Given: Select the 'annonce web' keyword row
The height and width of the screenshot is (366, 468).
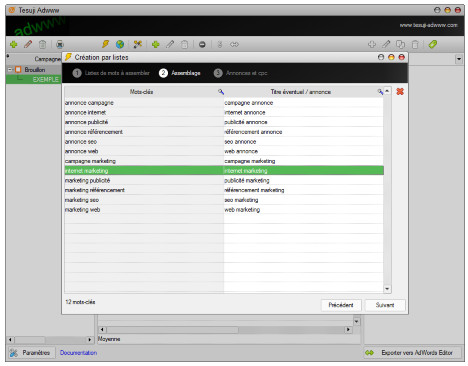Looking at the screenshot, I should pyautogui.click(x=144, y=151).
